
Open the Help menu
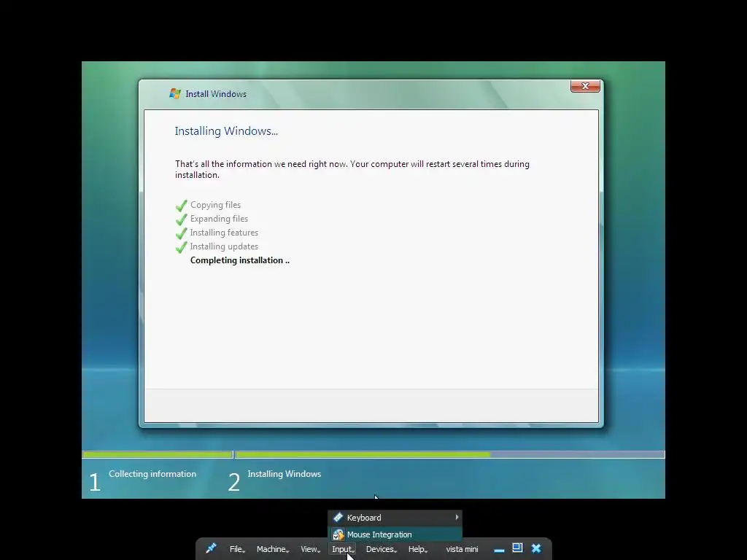tap(418, 549)
